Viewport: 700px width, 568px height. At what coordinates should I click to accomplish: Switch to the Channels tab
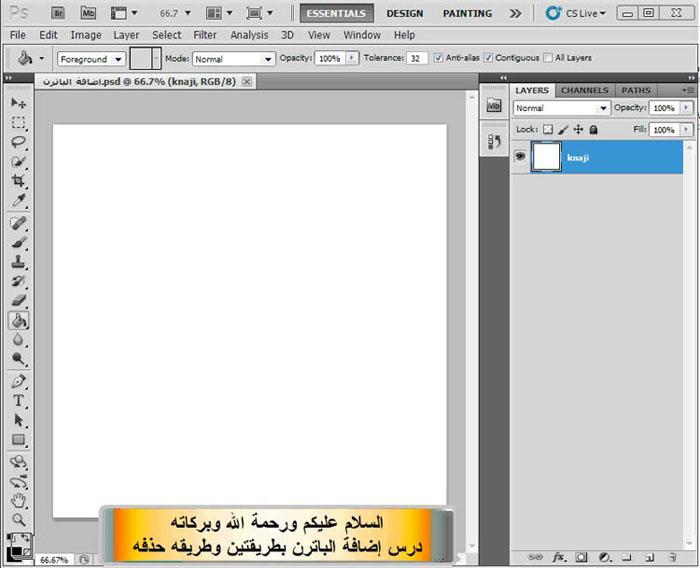pos(584,90)
